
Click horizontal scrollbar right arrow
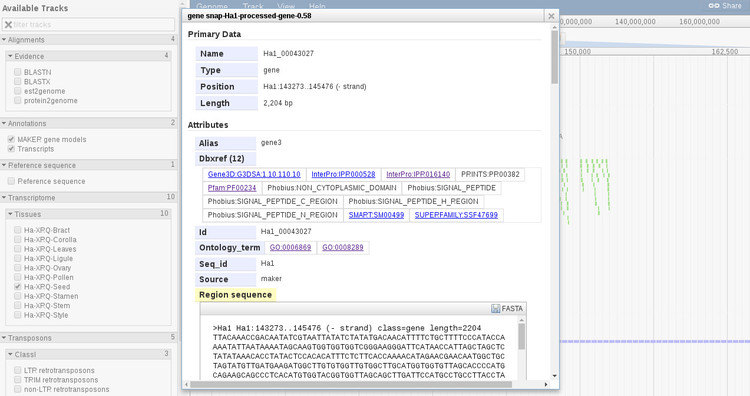click(x=546, y=384)
